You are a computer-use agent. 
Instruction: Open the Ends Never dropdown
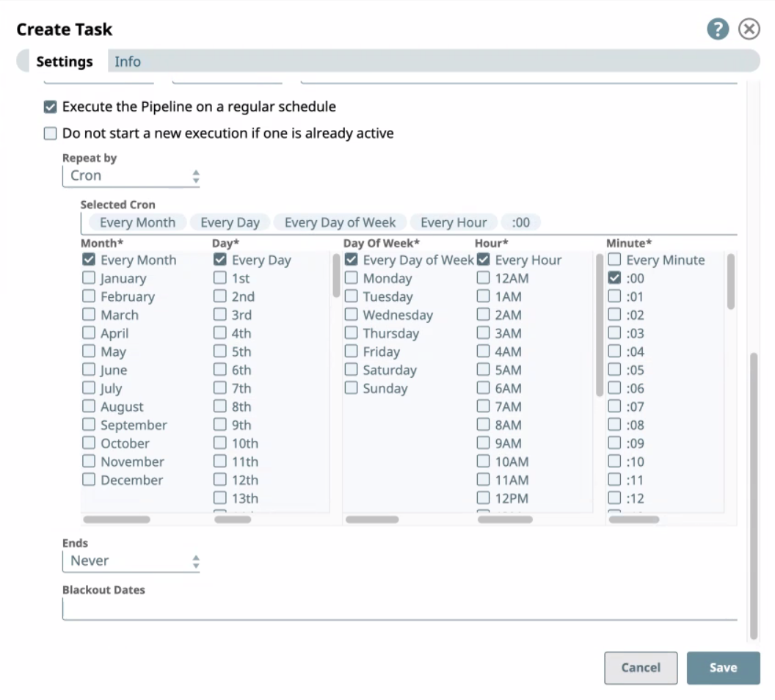click(x=131, y=561)
